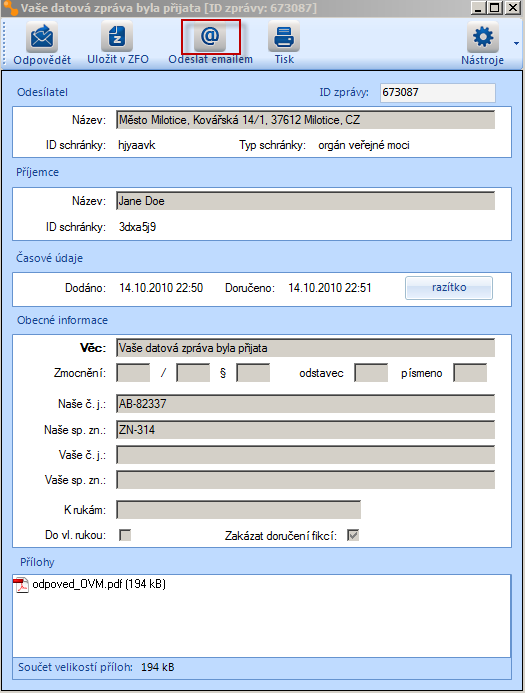Click the odstavec field in Zmocnění row
Viewport: 525px width, 693px height.
coord(371,373)
